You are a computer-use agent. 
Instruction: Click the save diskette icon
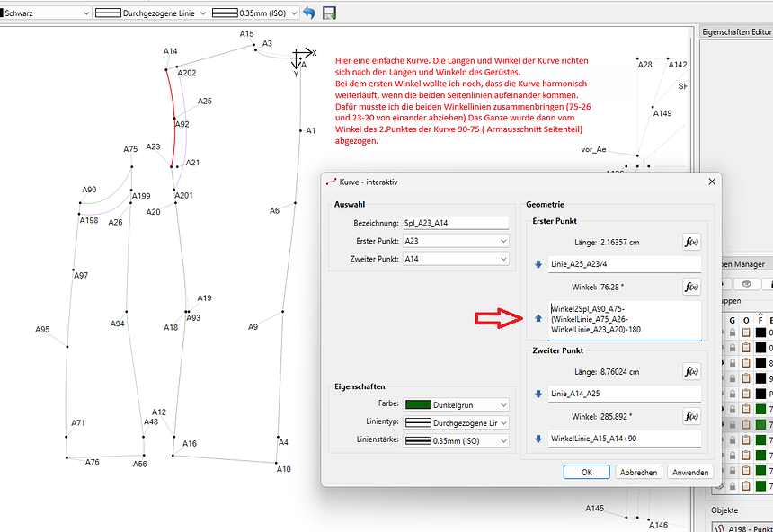coord(330,13)
